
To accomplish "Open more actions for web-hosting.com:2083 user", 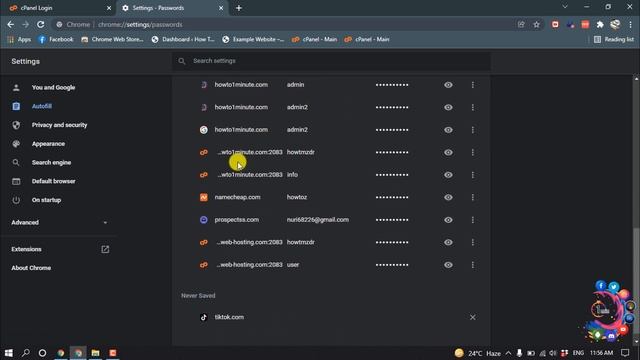I will click(x=473, y=265).
